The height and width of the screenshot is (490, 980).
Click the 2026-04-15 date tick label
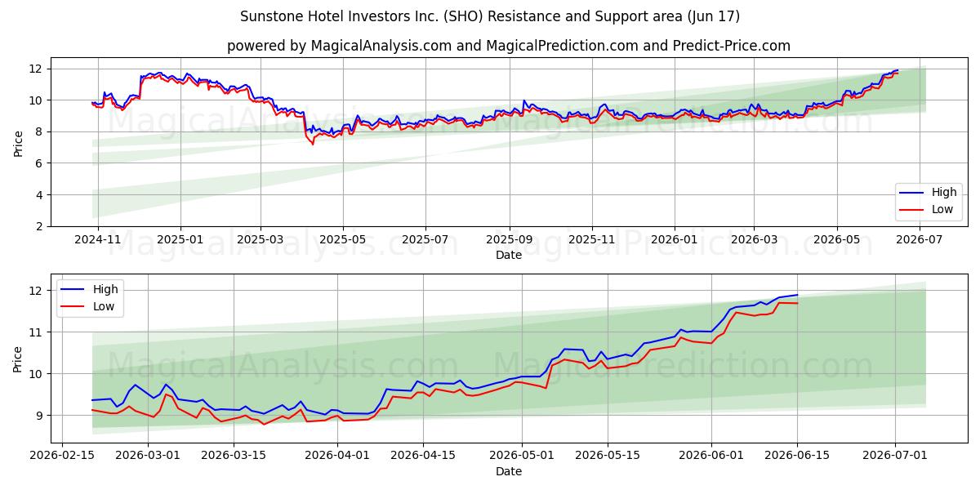(x=423, y=457)
